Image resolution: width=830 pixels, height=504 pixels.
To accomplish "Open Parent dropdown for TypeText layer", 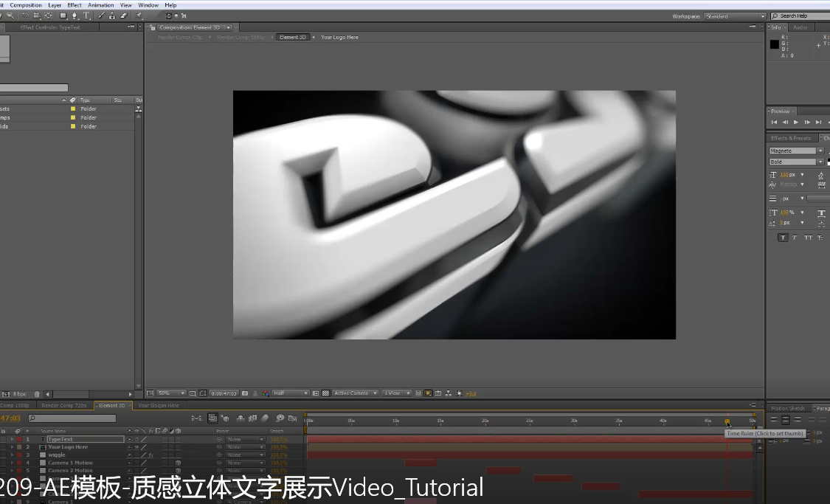I will coord(245,439).
